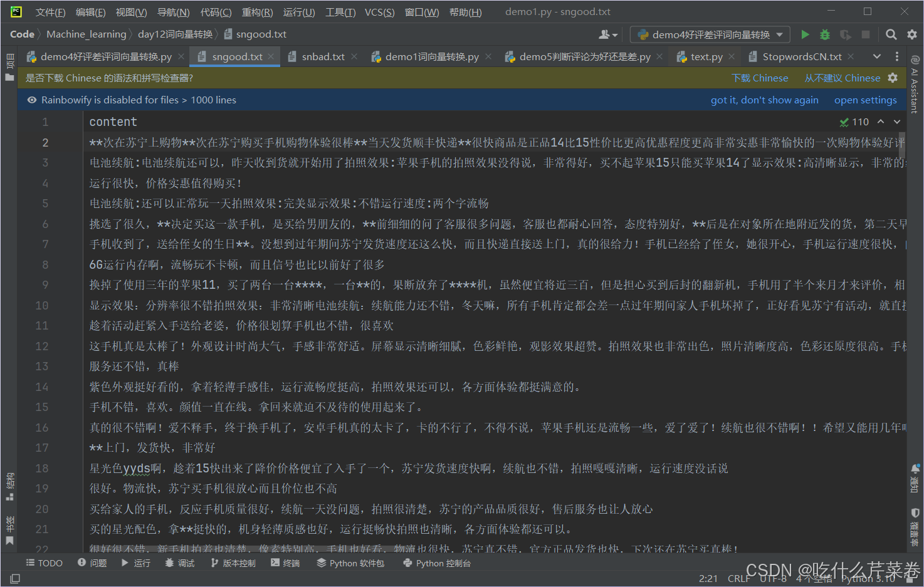
Task: Click Machine_learning breadcrumb
Action: click(x=87, y=34)
